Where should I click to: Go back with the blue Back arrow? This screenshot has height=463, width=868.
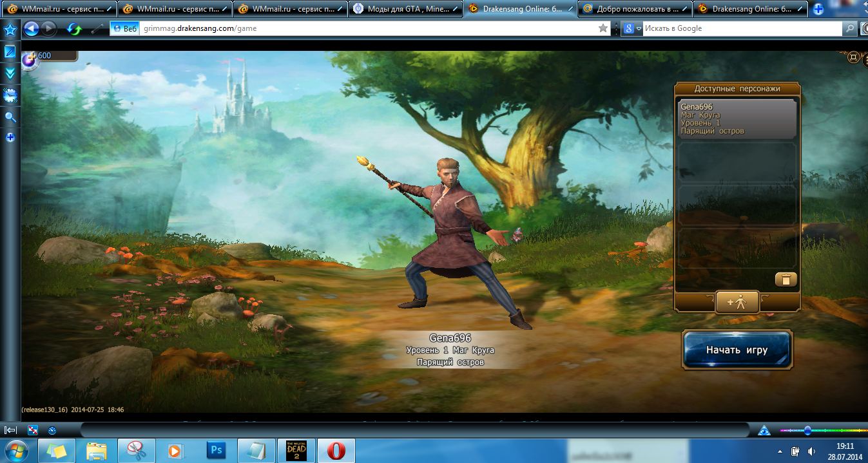tap(31, 28)
